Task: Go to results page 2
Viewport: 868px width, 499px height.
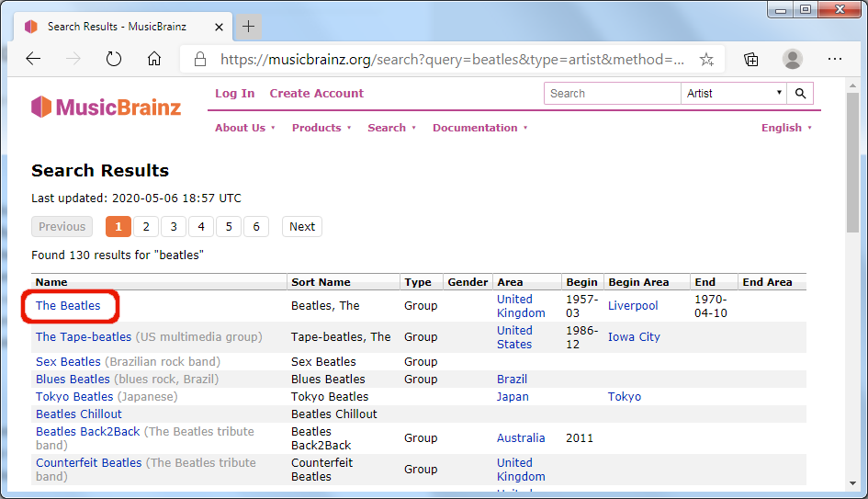Action: click(146, 226)
